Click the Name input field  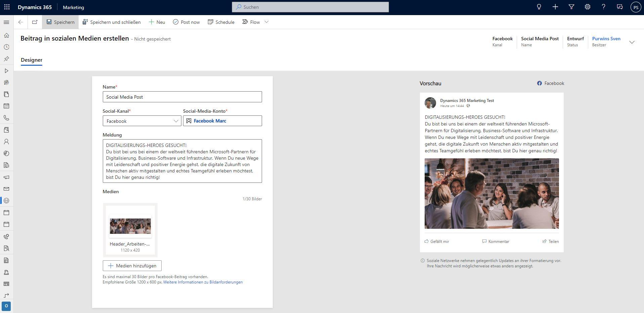pyautogui.click(x=182, y=97)
